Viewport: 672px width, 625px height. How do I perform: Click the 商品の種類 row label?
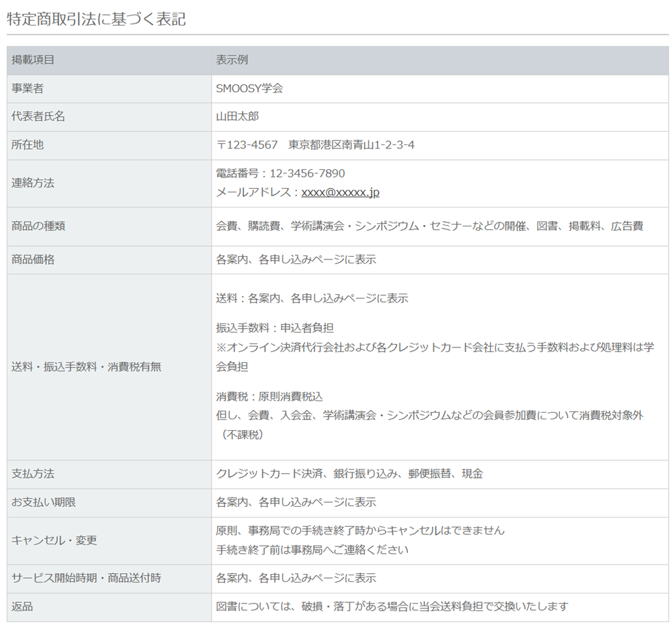(x=38, y=226)
